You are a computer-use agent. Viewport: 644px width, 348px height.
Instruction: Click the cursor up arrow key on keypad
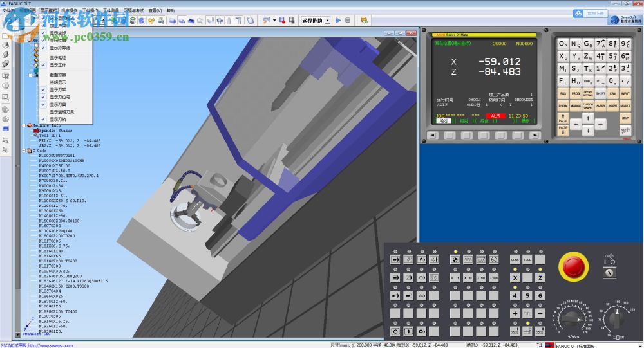(588, 118)
